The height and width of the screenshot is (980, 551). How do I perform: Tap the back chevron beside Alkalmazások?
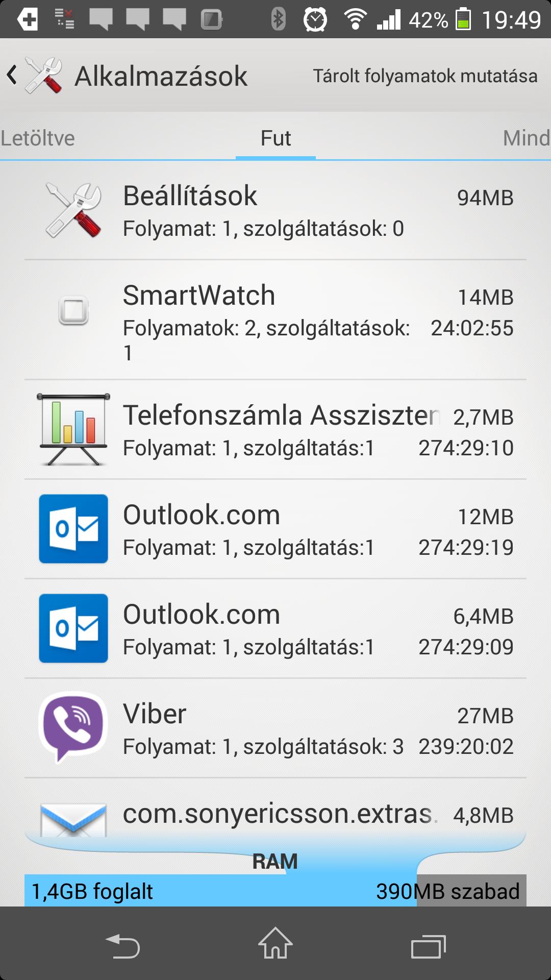(x=12, y=76)
